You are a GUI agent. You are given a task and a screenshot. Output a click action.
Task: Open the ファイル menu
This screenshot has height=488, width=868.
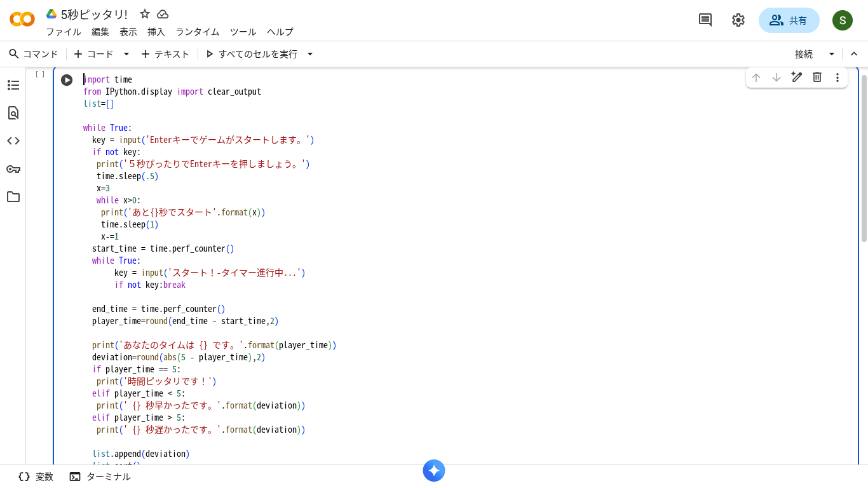pos(64,32)
